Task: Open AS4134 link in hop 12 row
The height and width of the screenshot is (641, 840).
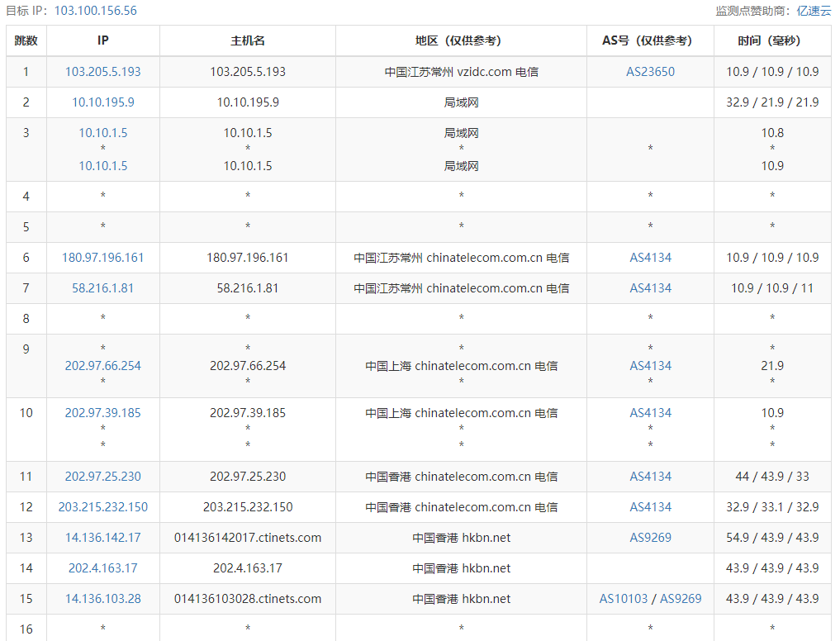Action: pos(650,507)
